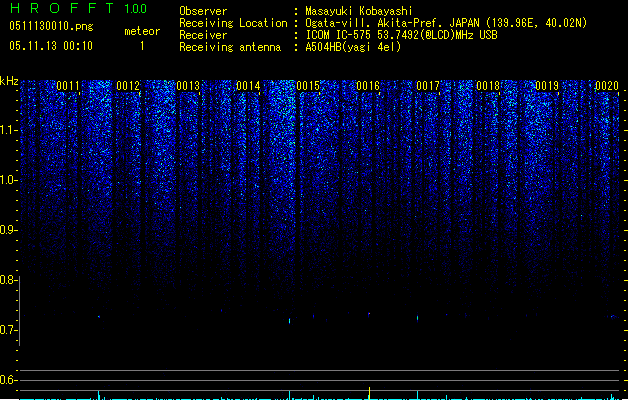This screenshot has height=400, width=629.
Task: Click the 0020 time marker
Action: tap(607, 86)
